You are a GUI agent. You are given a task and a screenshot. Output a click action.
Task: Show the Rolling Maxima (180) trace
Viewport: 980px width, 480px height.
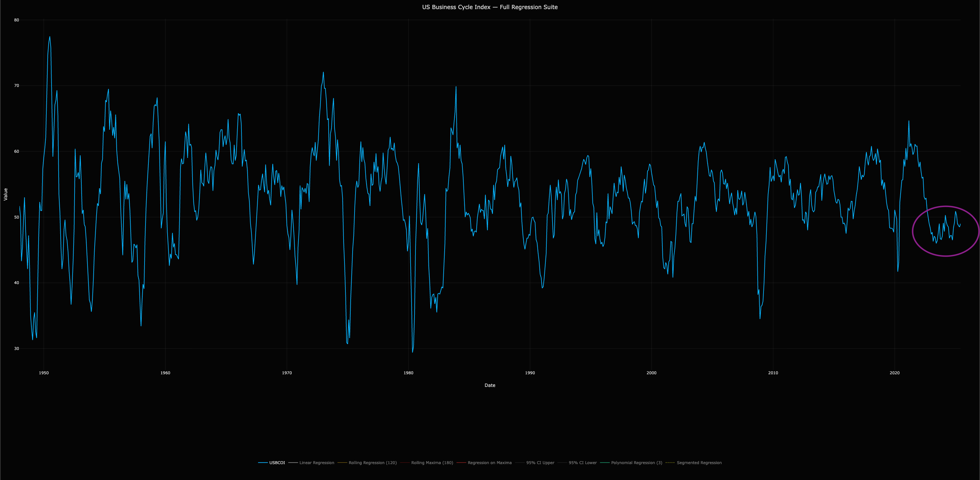(427, 462)
